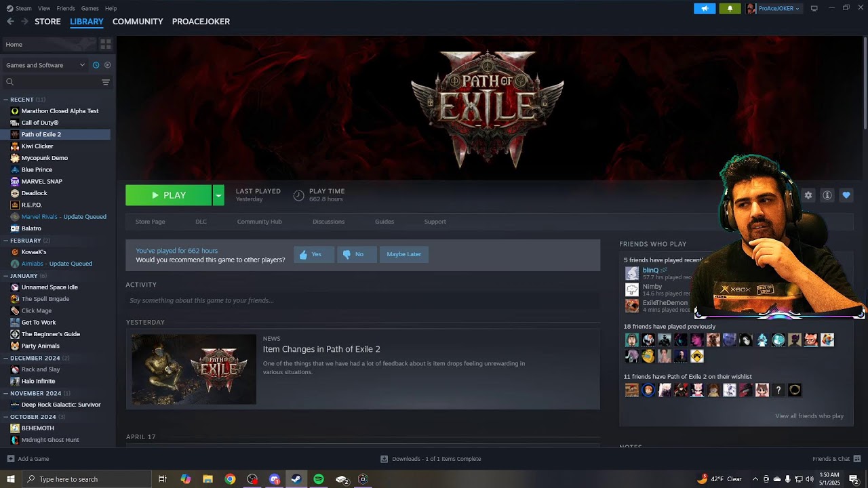Open Discussions link
868x488 pixels.
click(328, 222)
